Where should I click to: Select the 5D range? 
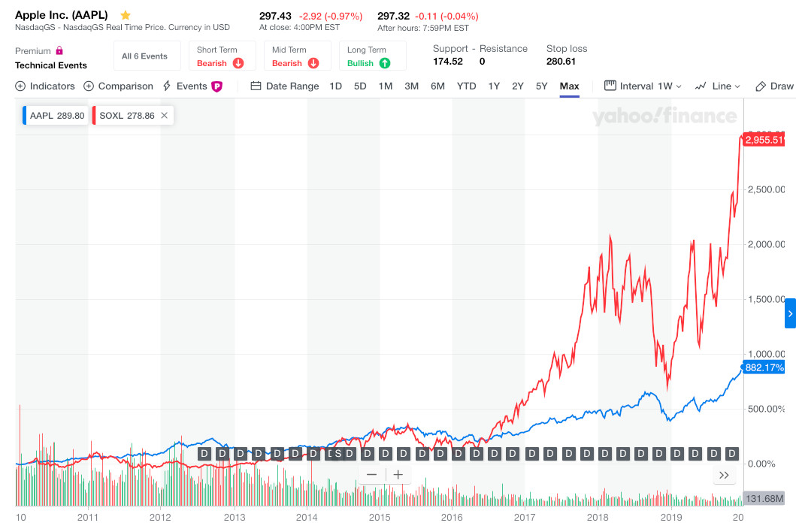pos(360,86)
